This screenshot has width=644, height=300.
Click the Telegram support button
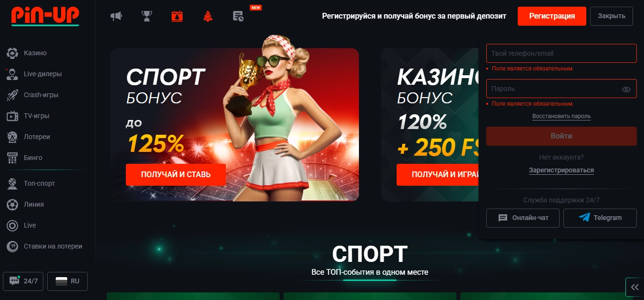[x=600, y=218]
